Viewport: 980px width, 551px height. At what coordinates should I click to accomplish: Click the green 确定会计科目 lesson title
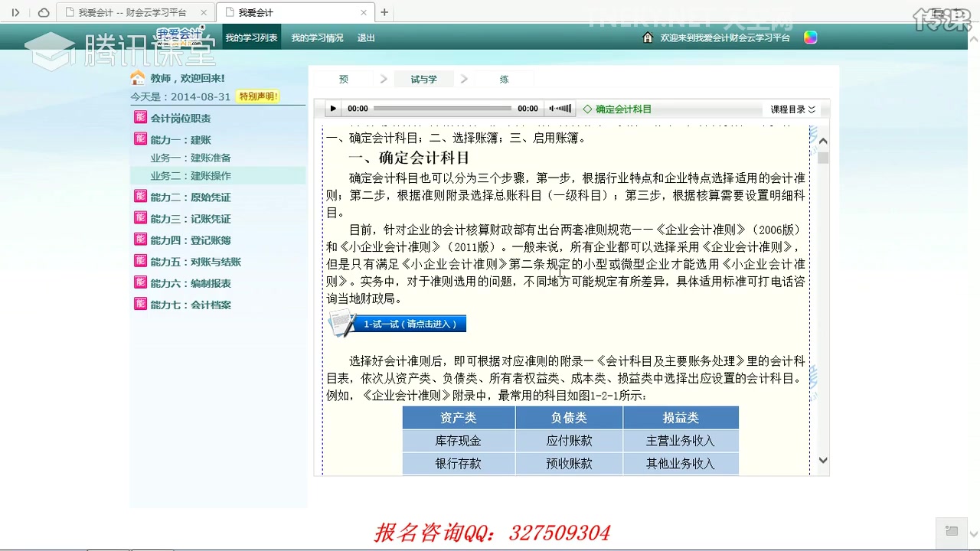click(623, 109)
